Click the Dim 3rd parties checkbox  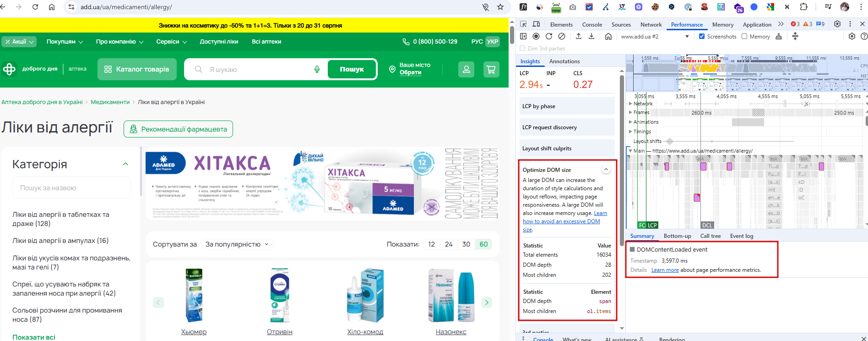tap(522, 48)
